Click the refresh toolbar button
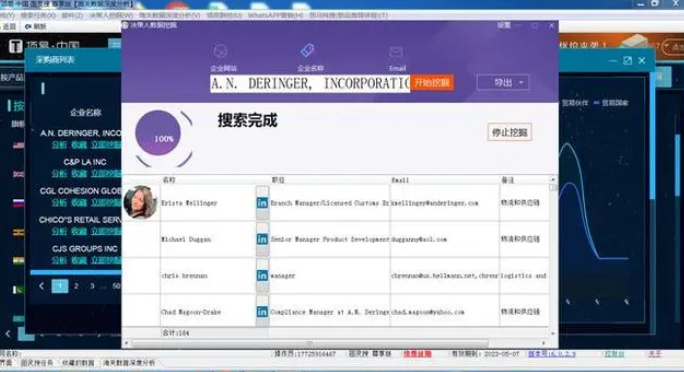684x372 pixels. 35,27
